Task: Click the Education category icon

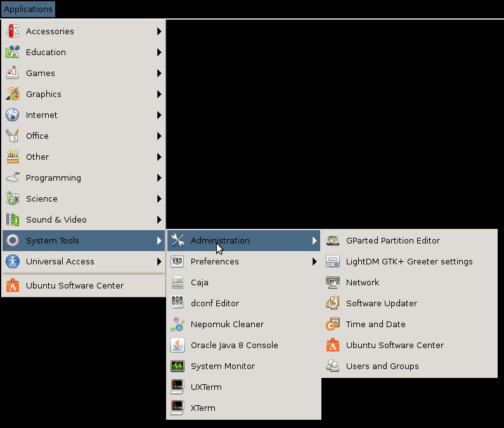Action: pyautogui.click(x=13, y=52)
